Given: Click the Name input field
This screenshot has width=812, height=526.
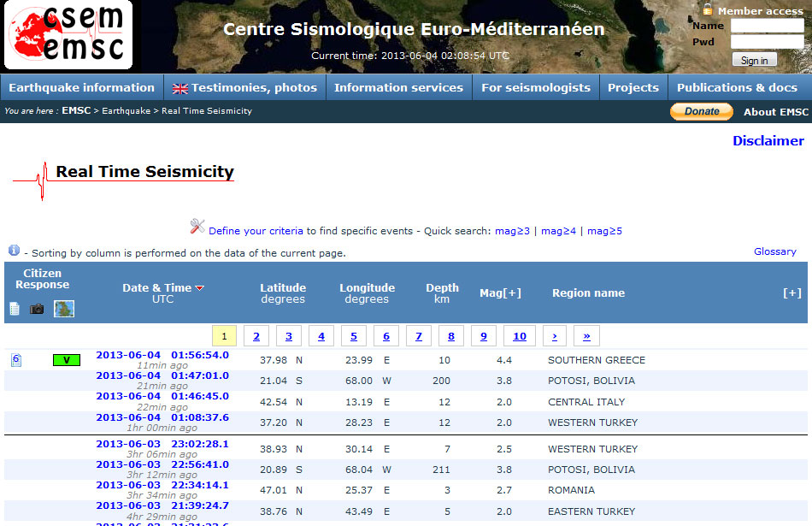Looking at the screenshot, I should [767, 26].
